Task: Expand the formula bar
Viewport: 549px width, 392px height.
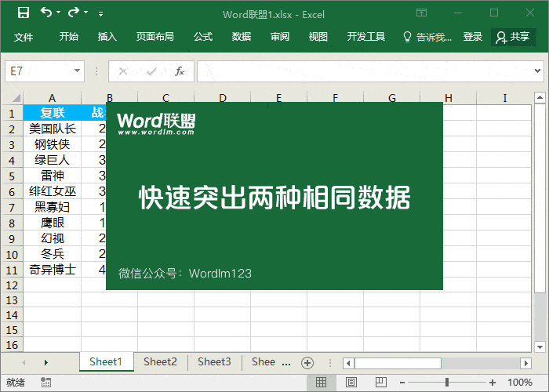Action: (539, 71)
